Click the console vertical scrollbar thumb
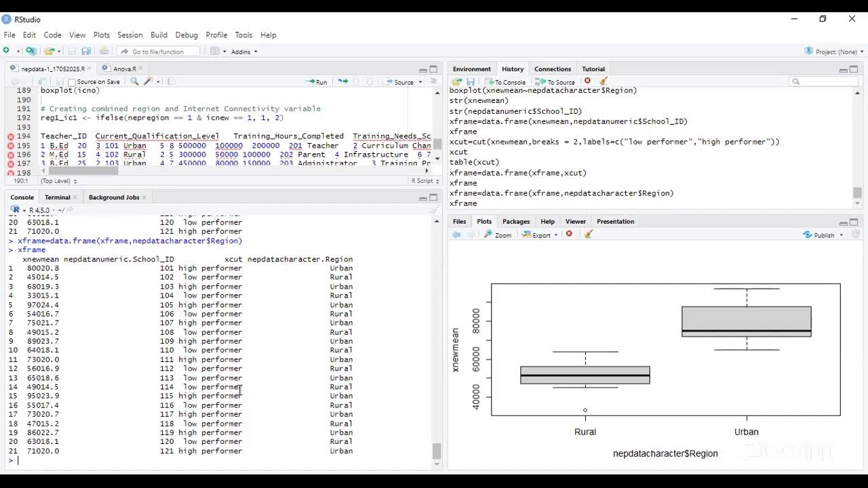 tap(436, 451)
